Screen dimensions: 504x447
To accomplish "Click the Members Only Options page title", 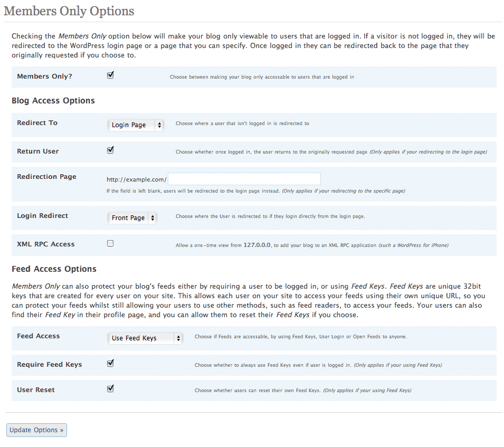I will pyautogui.click(x=69, y=11).
